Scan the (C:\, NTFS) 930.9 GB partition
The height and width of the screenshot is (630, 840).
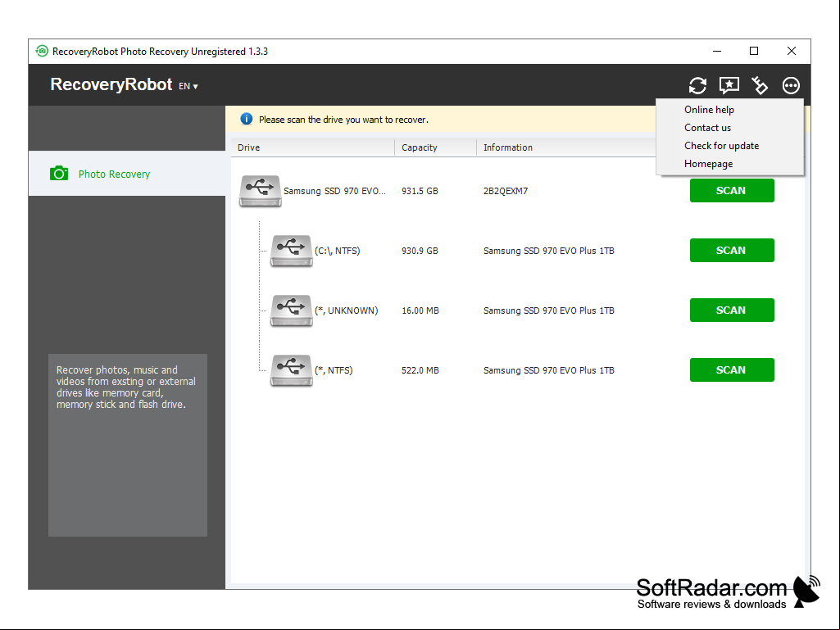732,250
